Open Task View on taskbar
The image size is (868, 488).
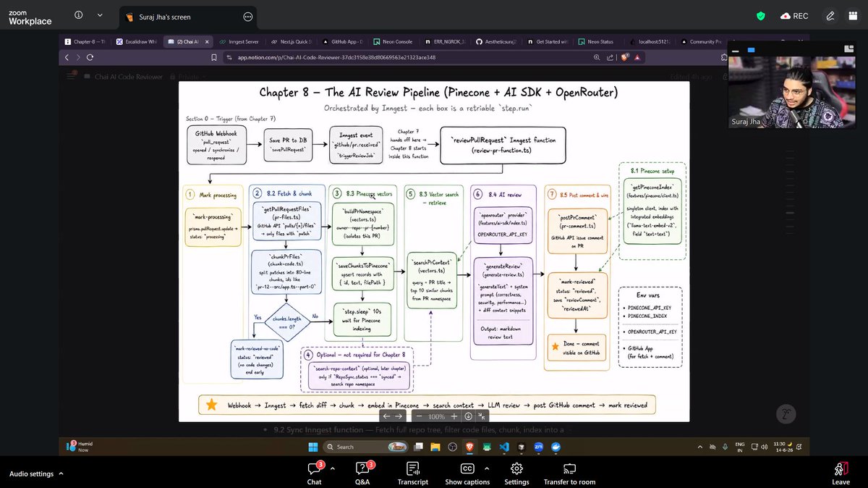pos(418,447)
